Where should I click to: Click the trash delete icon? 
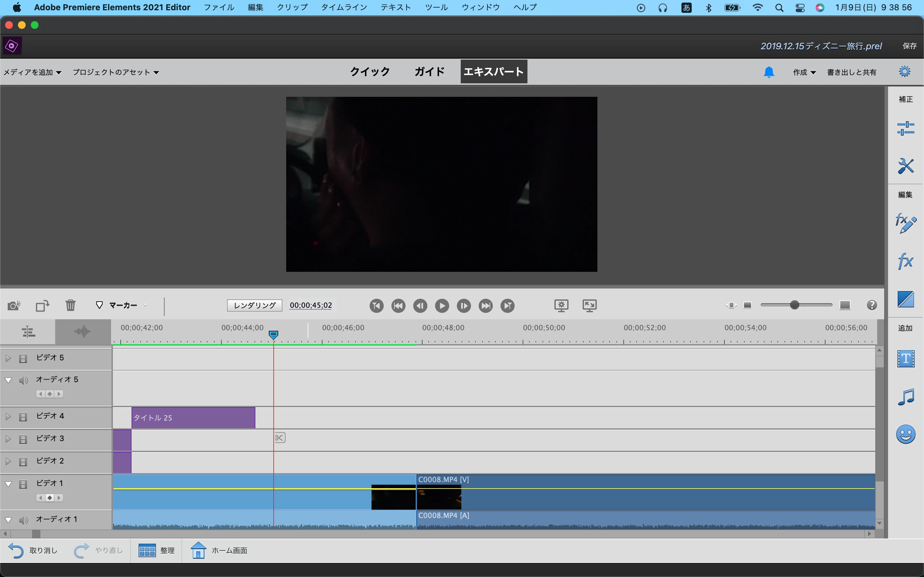pos(70,305)
